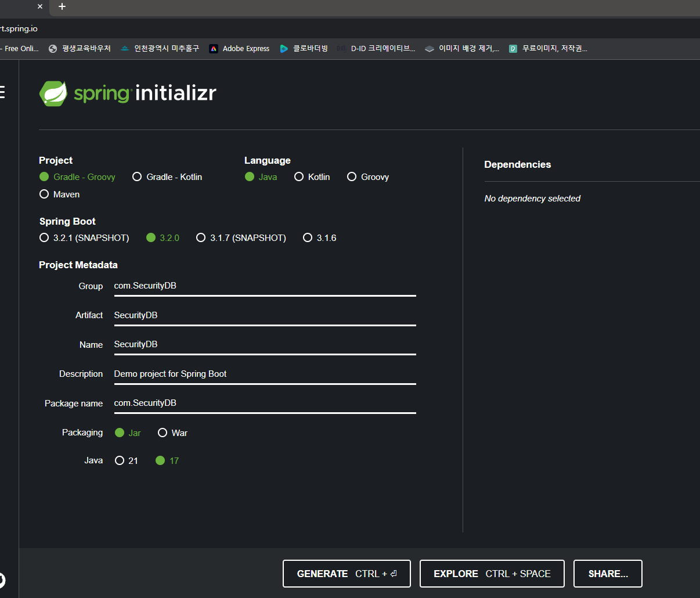Screen dimensions: 700x598
Task: Select Gradle - Groovy project type
Action: (x=77, y=177)
